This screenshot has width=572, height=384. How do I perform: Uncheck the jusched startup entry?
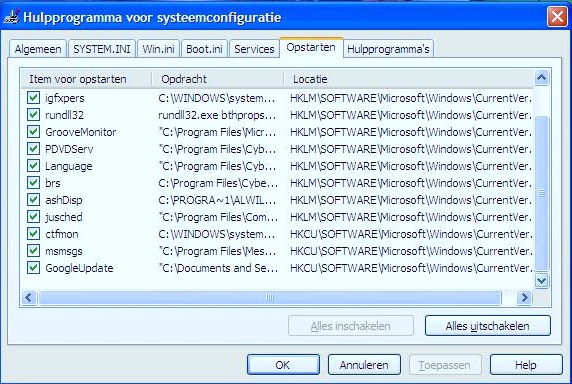[x=33, y=217]
